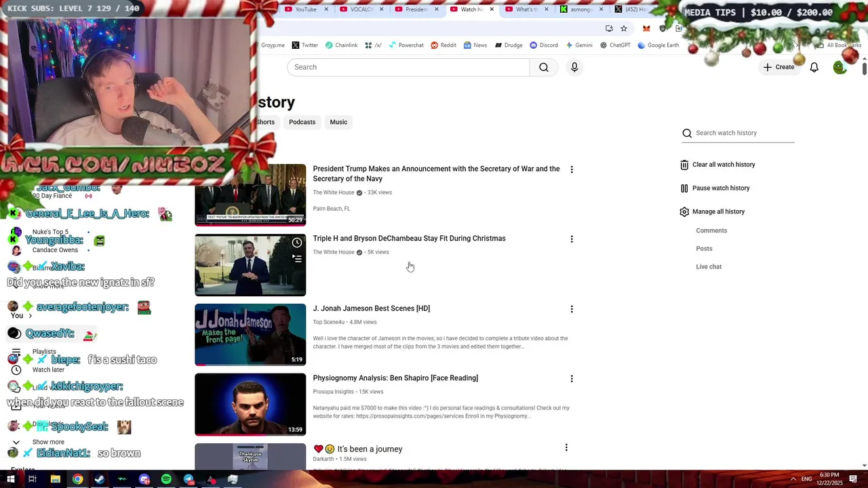Open title 'Physiognomy Analysis: Ben Shapiro [Face Reading]'
Screen dimensions: 868x488
tap(395, 378)
